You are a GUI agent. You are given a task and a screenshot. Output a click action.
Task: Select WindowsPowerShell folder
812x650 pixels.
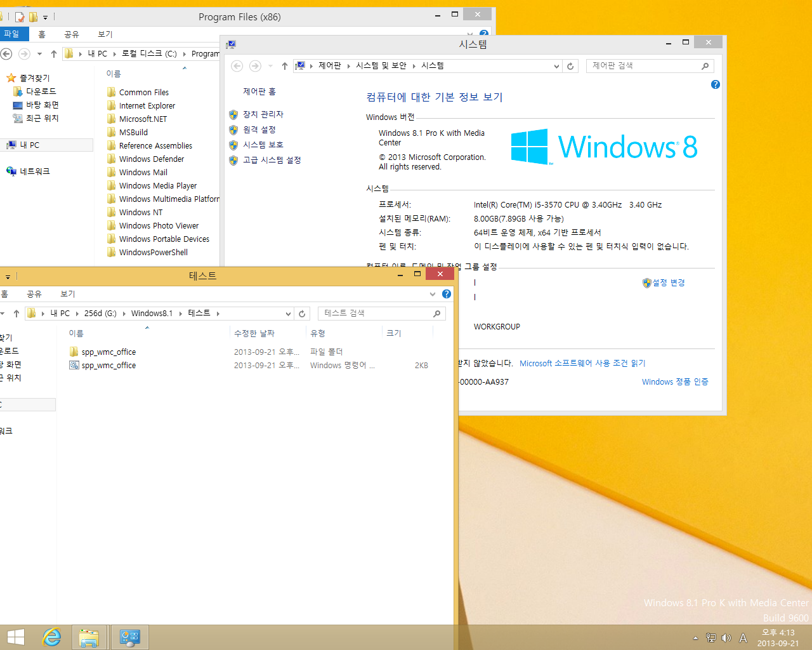[x=154, y=253]
